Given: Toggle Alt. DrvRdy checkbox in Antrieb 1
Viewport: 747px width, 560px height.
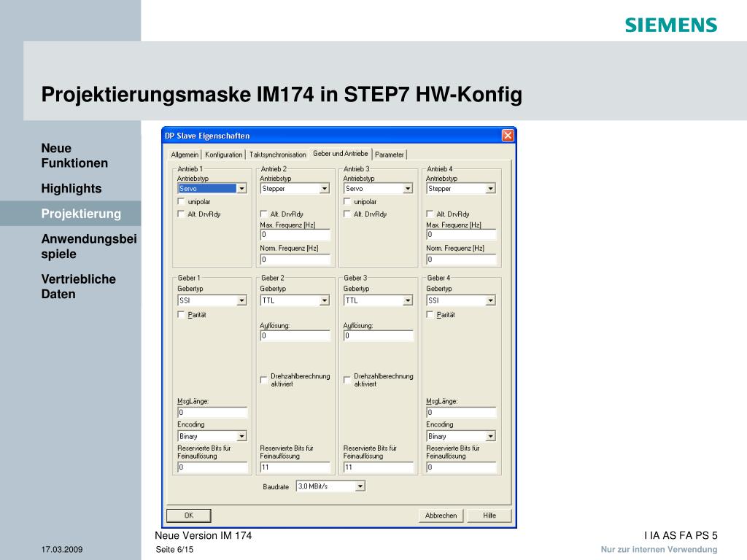Looking at the screenshot, I should (x=181, y=214).
